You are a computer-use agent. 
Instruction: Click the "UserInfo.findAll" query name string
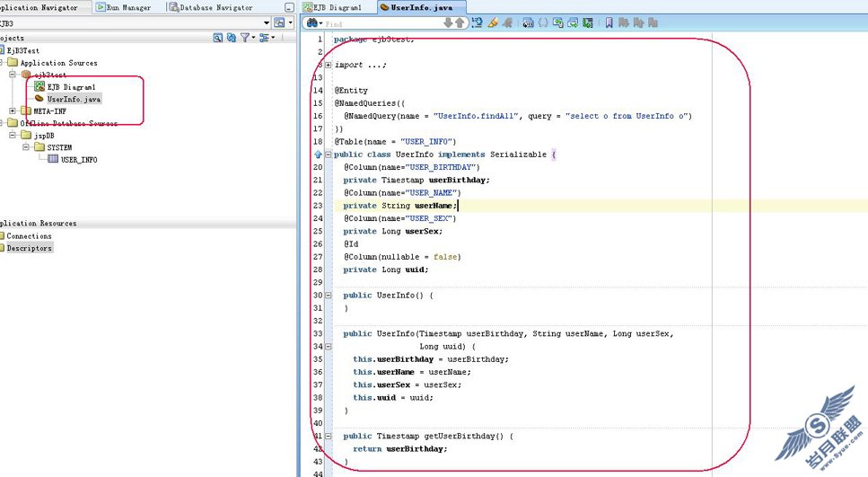(476, 116)
